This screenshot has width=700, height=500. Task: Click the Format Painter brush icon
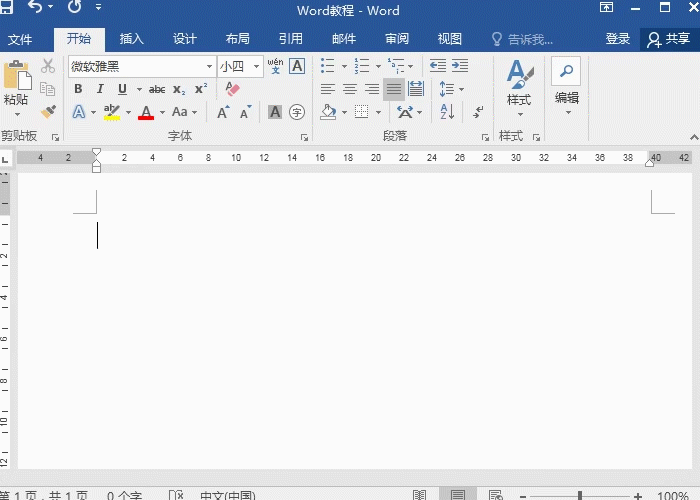pyautogui.click(x=48, y=112)
